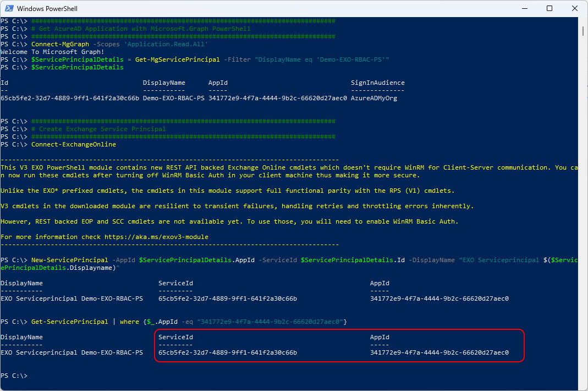
Task: Click the Connect-MgGraph command text
Action: pyautogui.click(x=60, y=44)
